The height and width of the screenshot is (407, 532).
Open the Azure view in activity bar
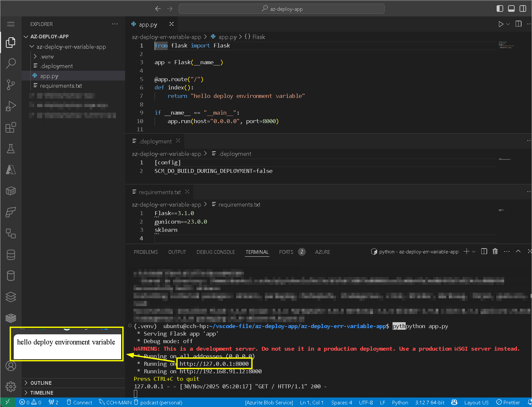pyautogui.click(x=11, y=170)
